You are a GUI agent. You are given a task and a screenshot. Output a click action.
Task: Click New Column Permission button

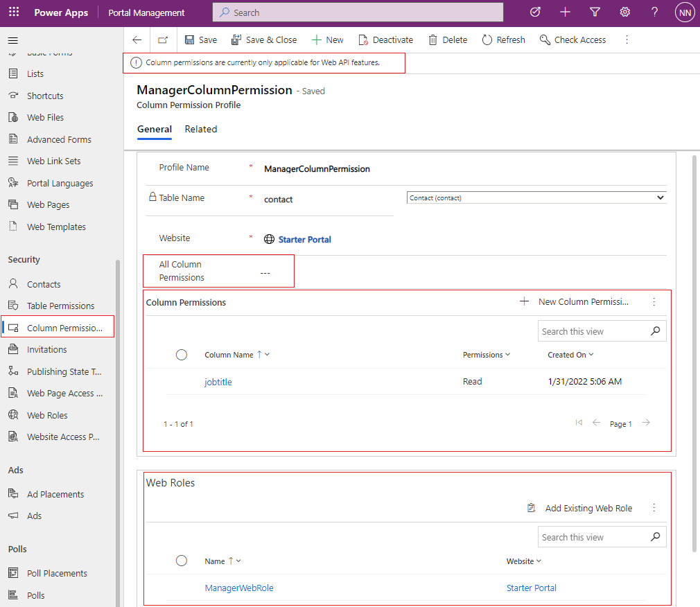[574, 301]
